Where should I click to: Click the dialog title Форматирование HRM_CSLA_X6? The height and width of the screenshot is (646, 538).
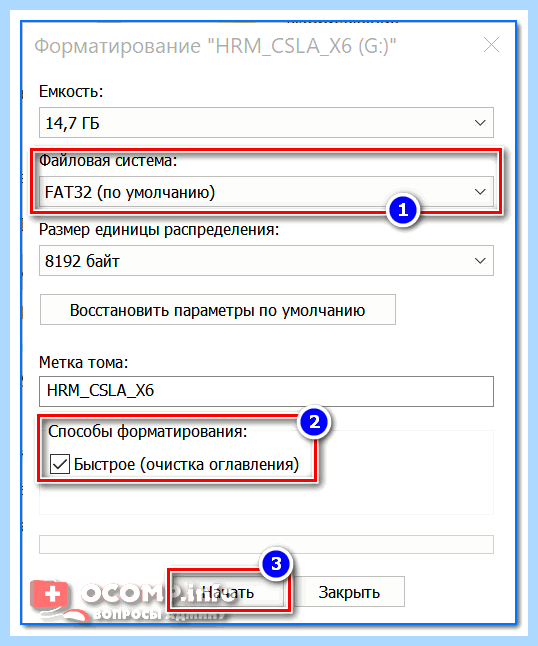click(215, 45)
